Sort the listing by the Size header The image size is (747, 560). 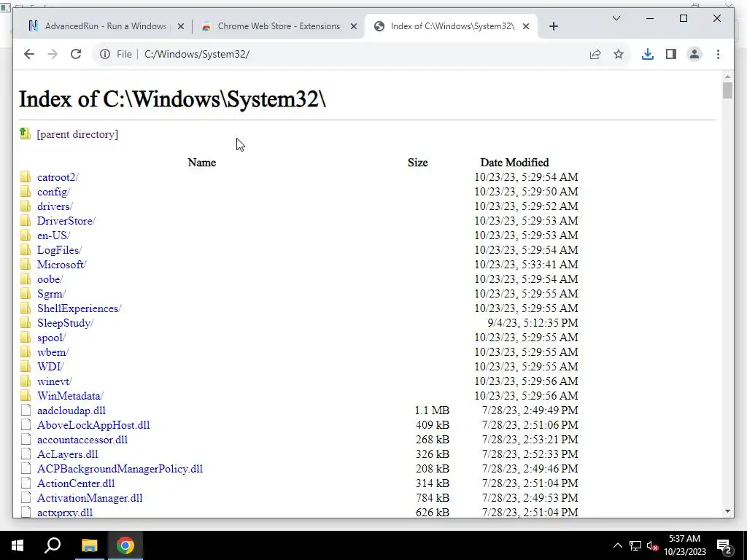point(417,163)
